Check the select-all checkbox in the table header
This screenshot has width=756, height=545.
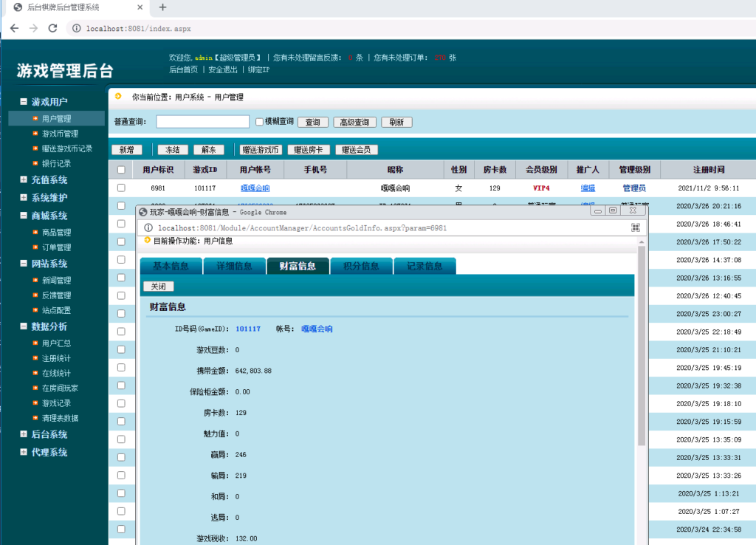[123, 171]
